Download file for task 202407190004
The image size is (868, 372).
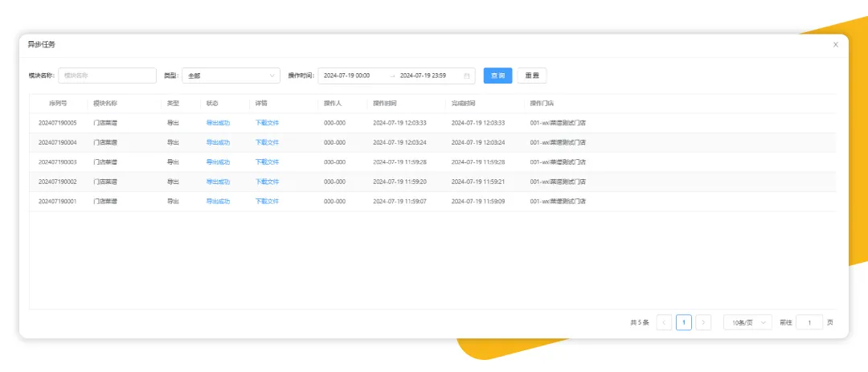click(267, 142)
